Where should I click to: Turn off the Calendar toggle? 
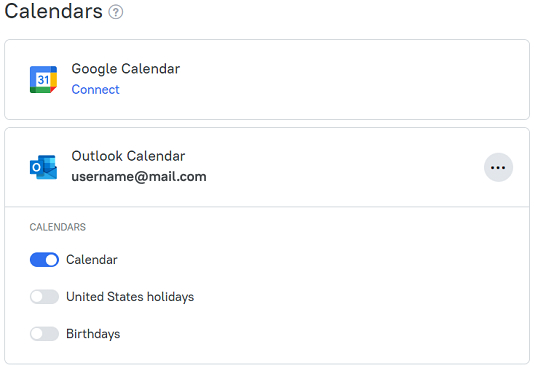[44, 260]
